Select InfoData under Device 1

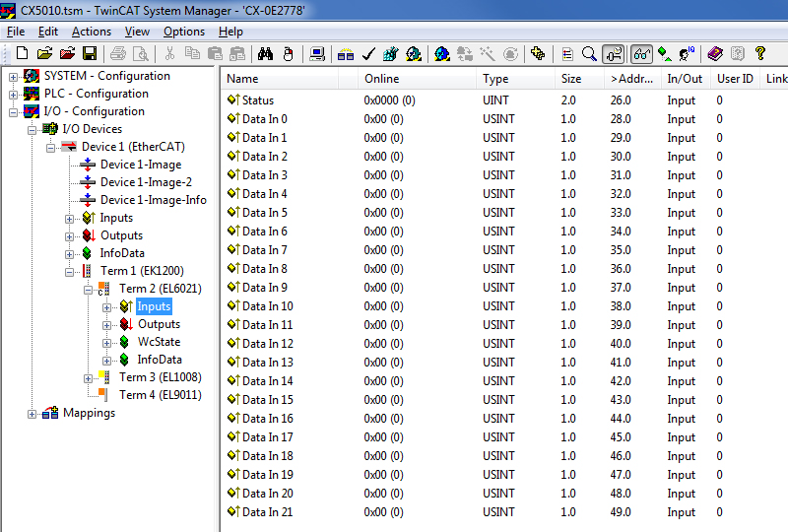122,253
